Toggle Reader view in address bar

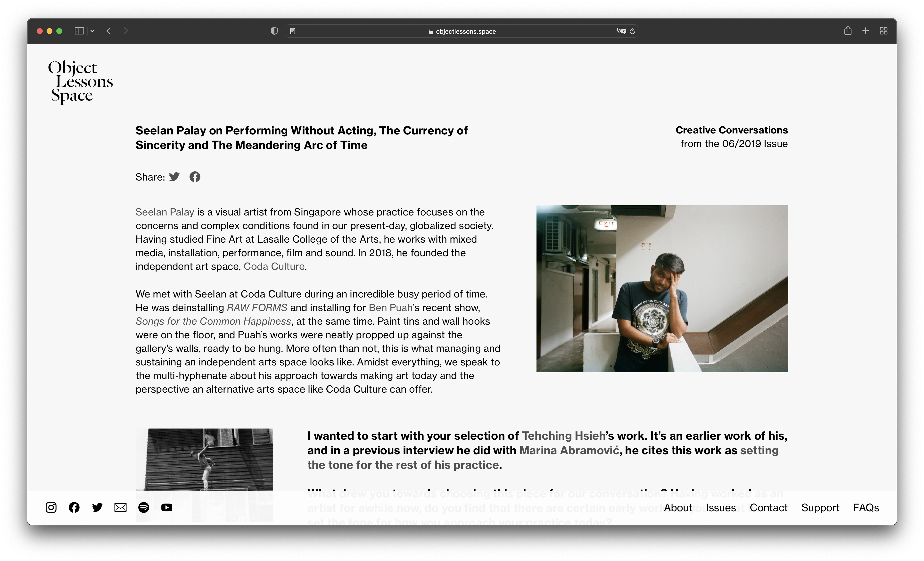(x=293, y=31)
